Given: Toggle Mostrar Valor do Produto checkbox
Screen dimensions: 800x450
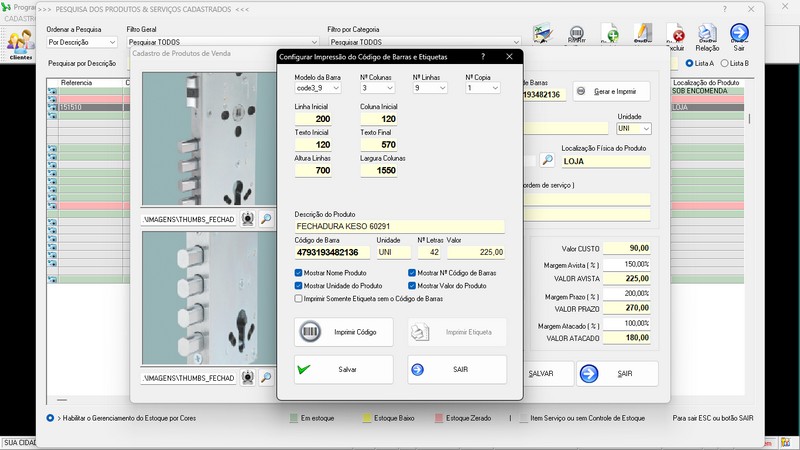Looking at the screenshot, I should 412,286.
